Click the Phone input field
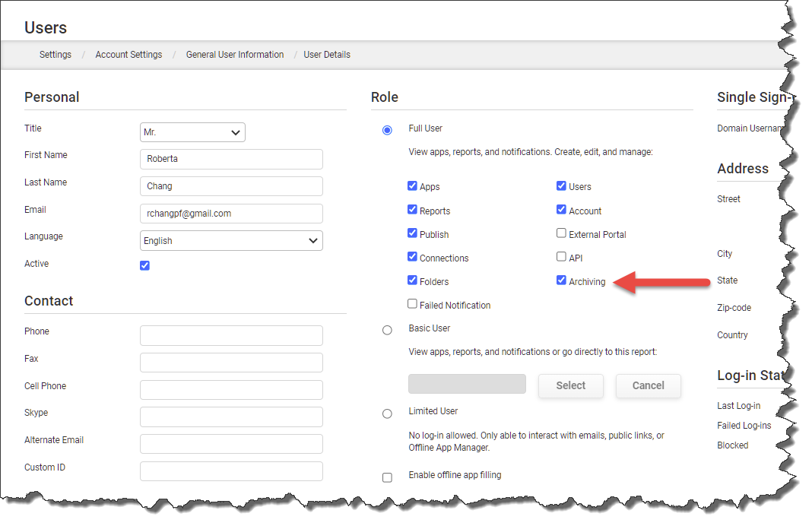Viewport: 812px width, 526px height. (x=231, y=335)
